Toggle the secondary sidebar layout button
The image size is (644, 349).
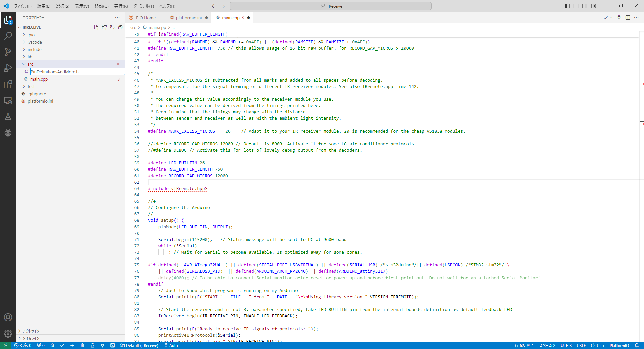[585, 6]
